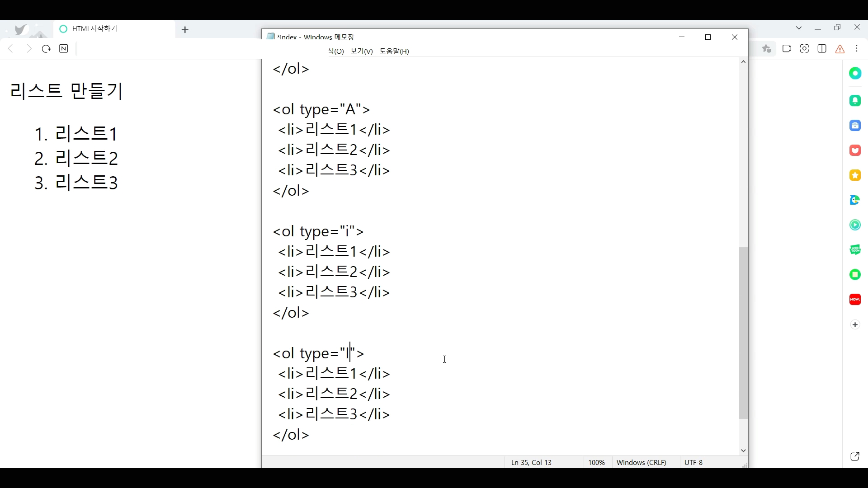The height and width of the screenshot is (488, 868).
Task: Open a new browser tab
Action: pos(185,30)
